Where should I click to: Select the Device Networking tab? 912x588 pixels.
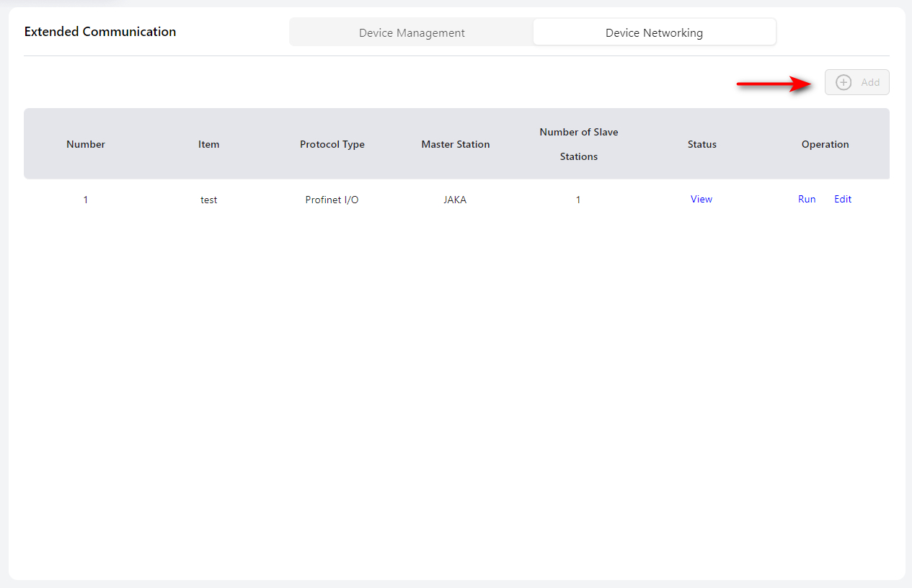654,32
